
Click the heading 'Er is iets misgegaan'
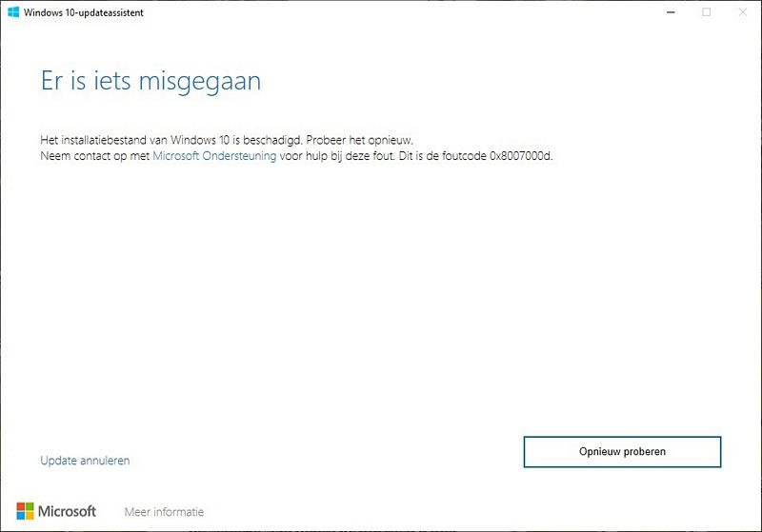coord(151,81)
